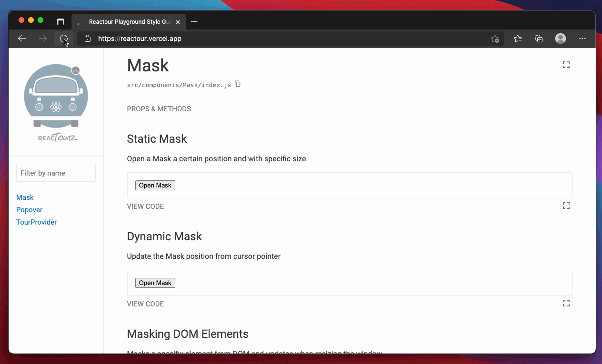Screen dimensions: 602x364
Task: Open the browser settings and more menu
Action: [582, 39]
